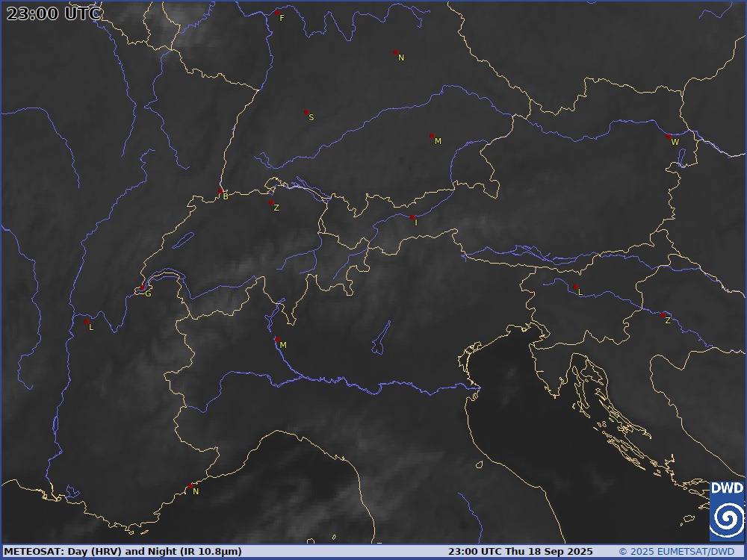Click the Geneva marker labeled G
Image resolution: width=747 pixels, height=560 pixels.
tap(143, 287)
